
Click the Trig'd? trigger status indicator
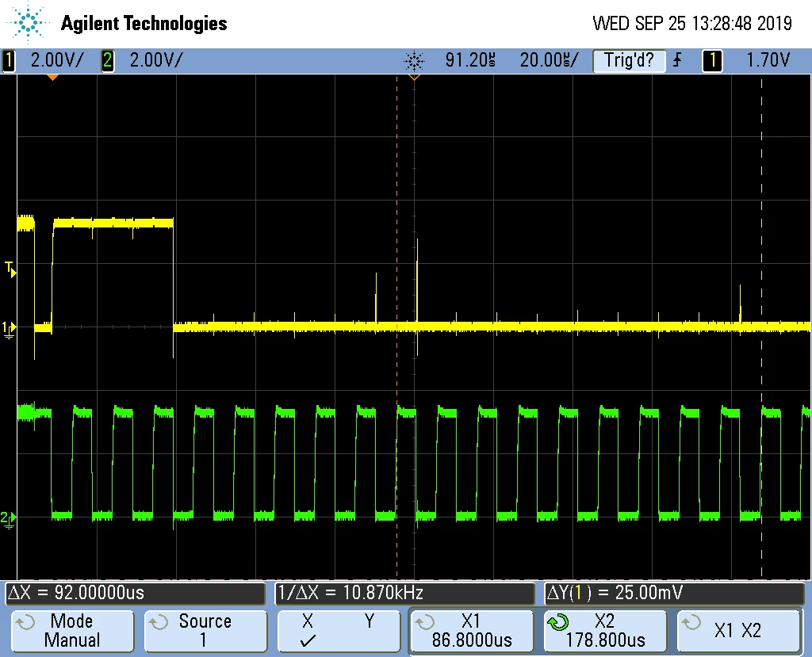(x=629, y=60)
